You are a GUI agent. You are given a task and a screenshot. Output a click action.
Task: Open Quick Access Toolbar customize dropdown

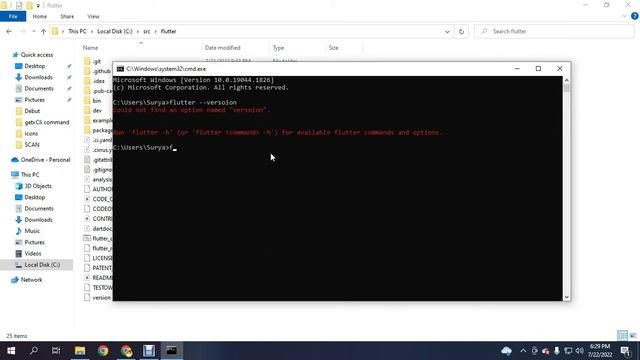pyautogui.click(x=38, y=6)
